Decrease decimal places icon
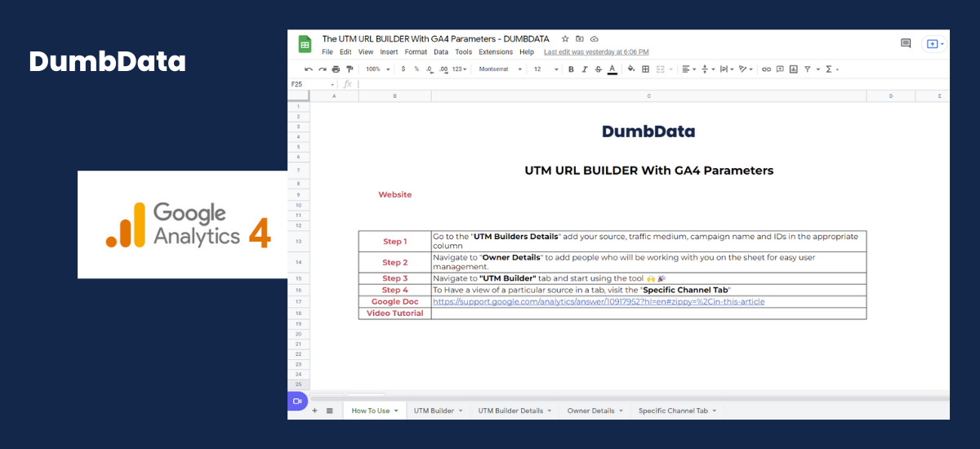Screen dimensions: 980x449 430,69
